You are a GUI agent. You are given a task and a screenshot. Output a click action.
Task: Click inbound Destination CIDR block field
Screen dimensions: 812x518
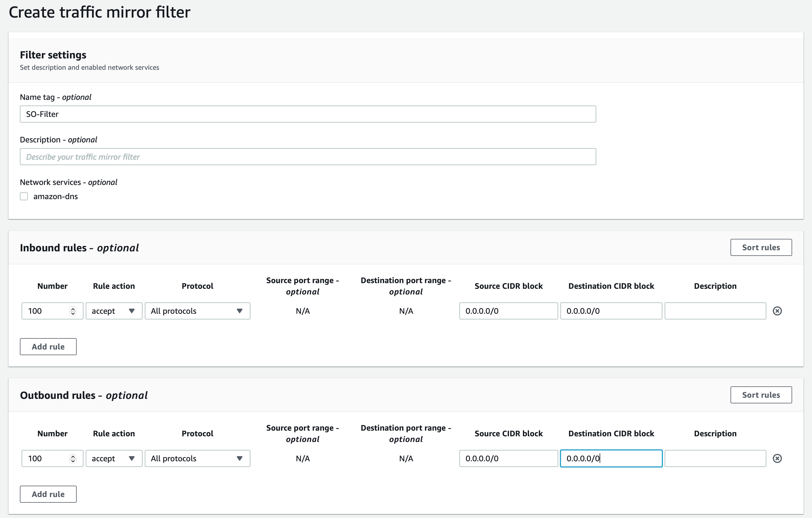[611, 311]
